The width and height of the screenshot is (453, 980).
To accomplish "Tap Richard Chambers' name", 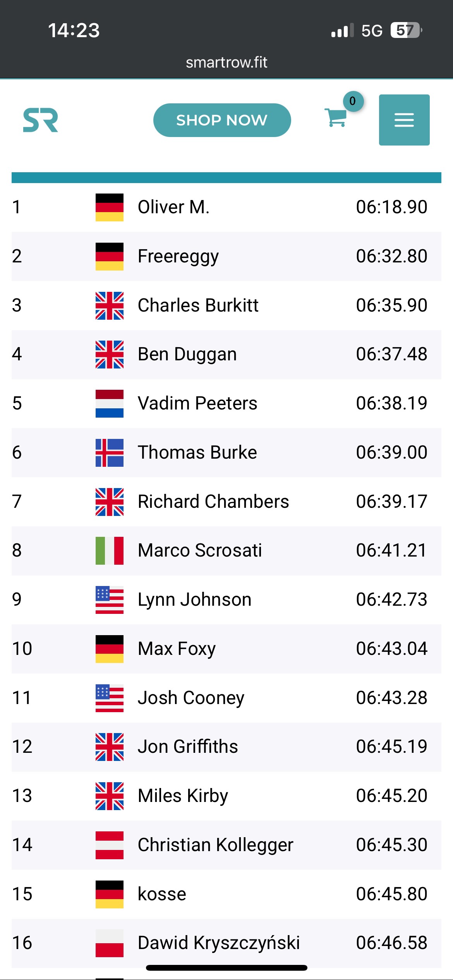I will coord(213,502).
